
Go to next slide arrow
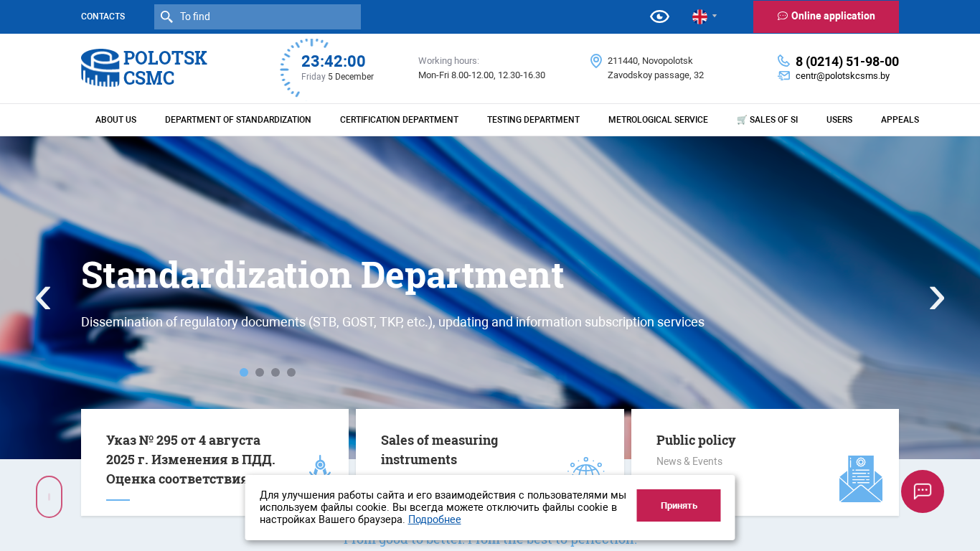tap(937, 298)
